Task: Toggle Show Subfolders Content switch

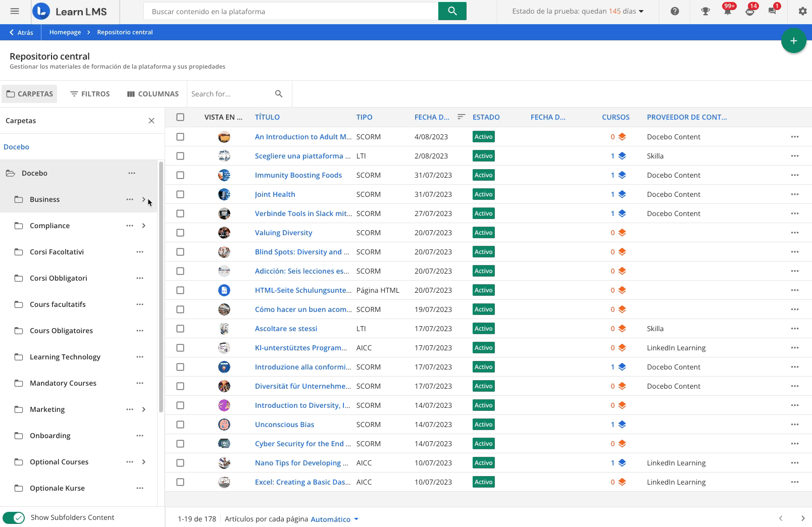Action: 14,518
